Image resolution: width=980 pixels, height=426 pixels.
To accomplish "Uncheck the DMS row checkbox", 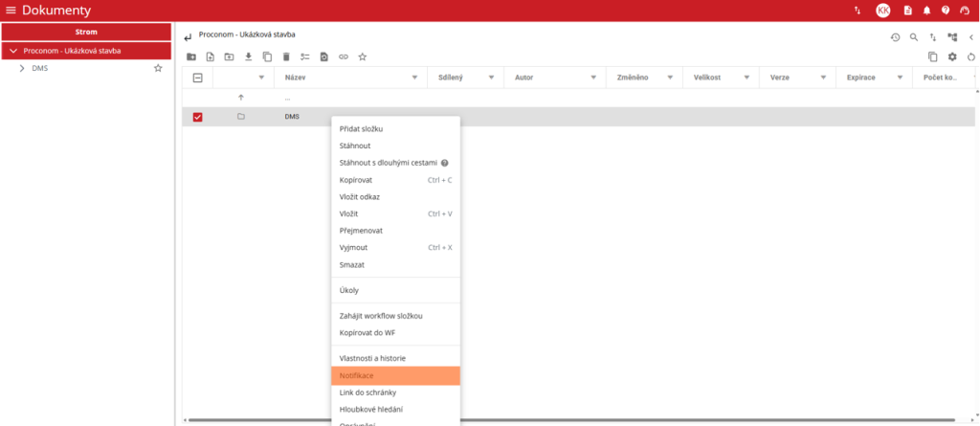I will coord(198,117).
